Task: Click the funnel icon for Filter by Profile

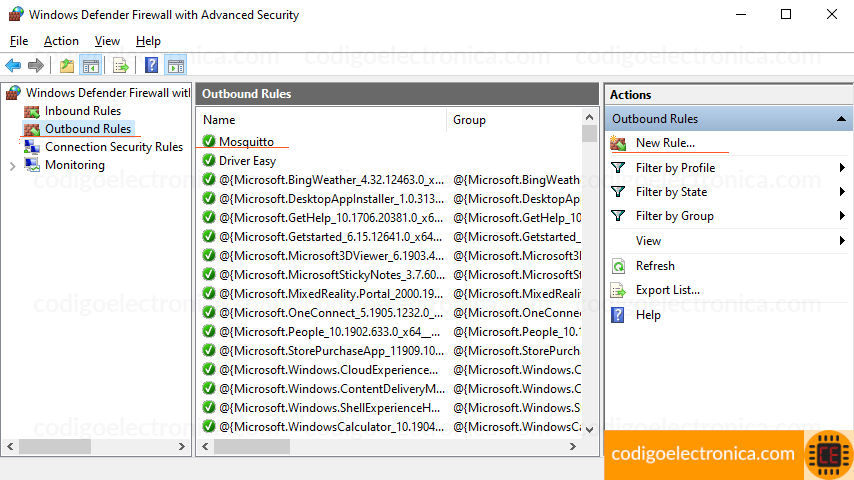Action: pyautogui.click(x=618, y=168)
